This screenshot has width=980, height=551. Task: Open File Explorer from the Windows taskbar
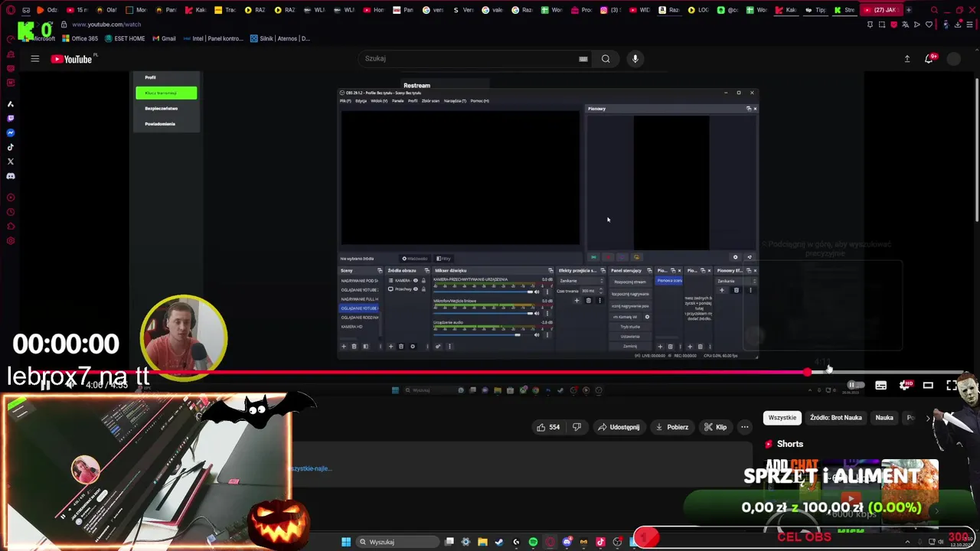pyautogui.click(x=482, y=542)
